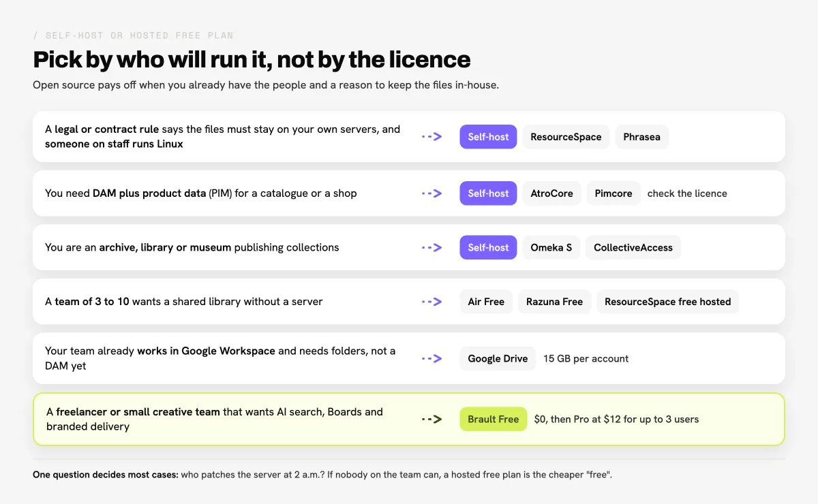Pick the Pimcore pill
The image size is (818, 504).
click(613, 193)
